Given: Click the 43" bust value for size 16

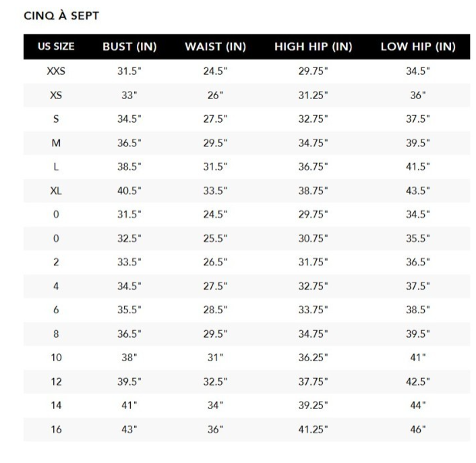Looking at the screenshot, I should click(x=129, y=429).
